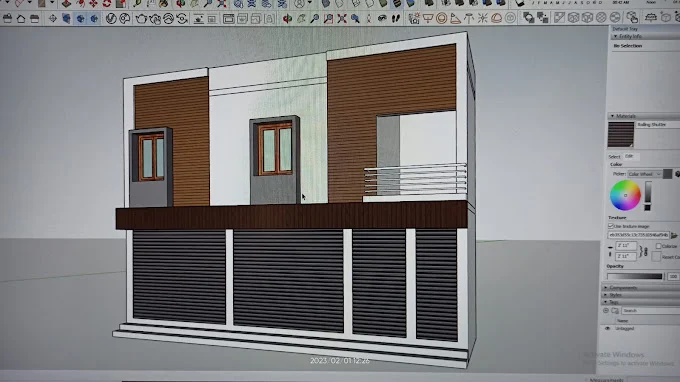
Task: Select the Zoom magnifier tool
Action: (x=314, y=19)
